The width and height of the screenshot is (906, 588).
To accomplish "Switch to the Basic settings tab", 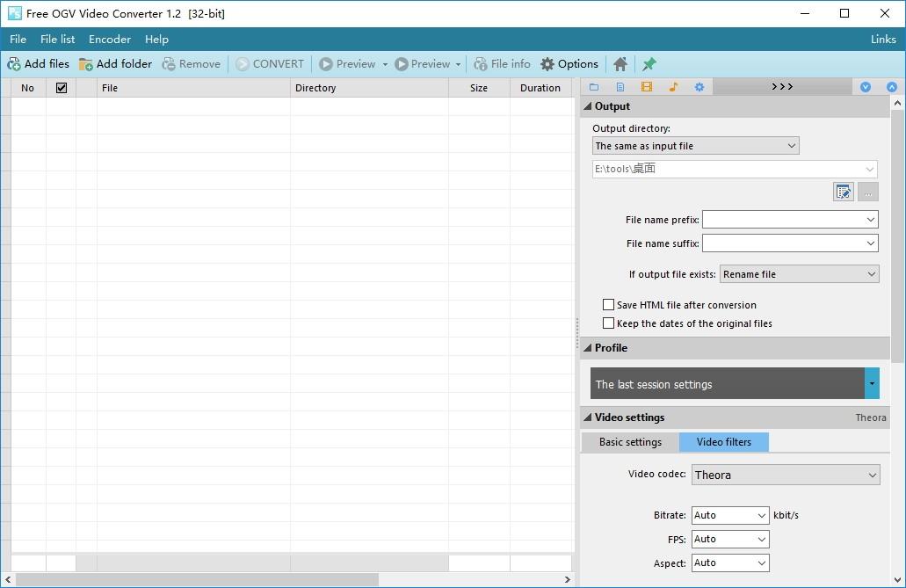I will tap(630, 442).
